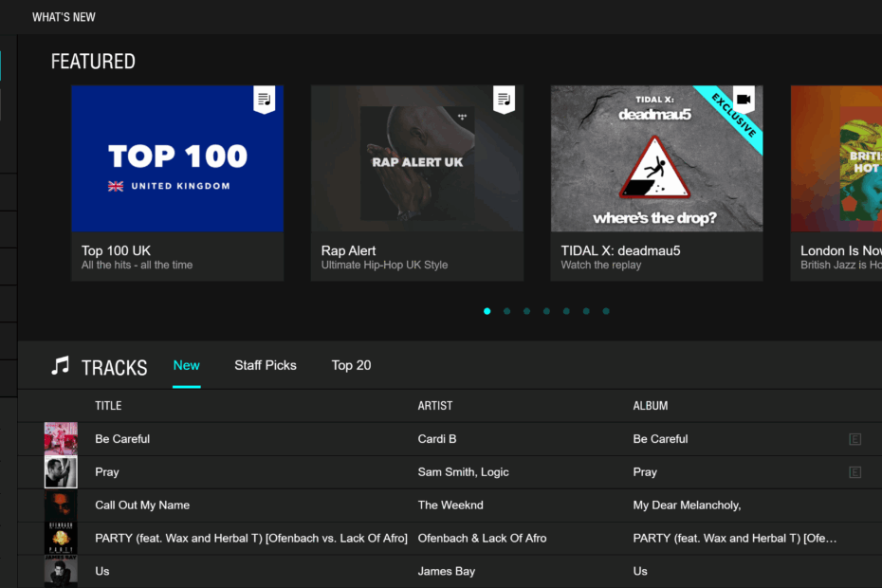Screen dimensions: 882x588
Task: Click PARTY track artwork thumbnail
Action: coord(61,538)
